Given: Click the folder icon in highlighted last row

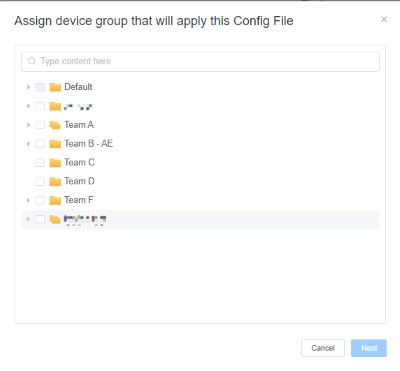Looking at the screenshot, I should 55,219.
